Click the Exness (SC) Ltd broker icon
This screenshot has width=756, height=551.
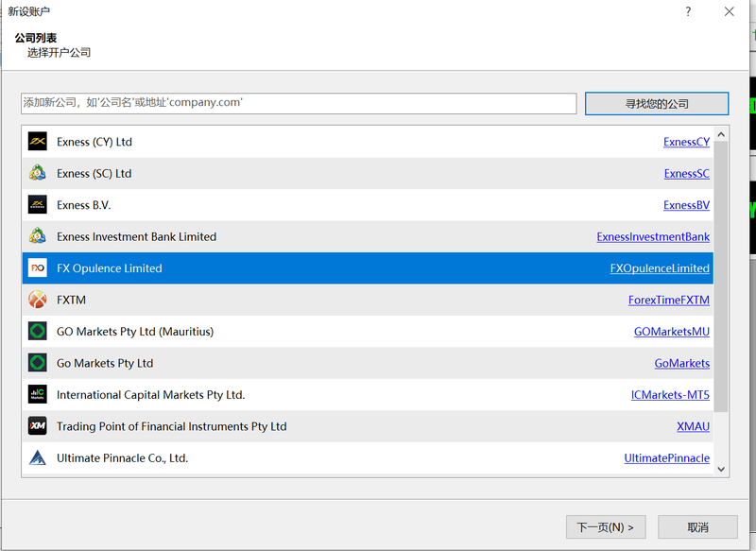(x=37, y=173)
